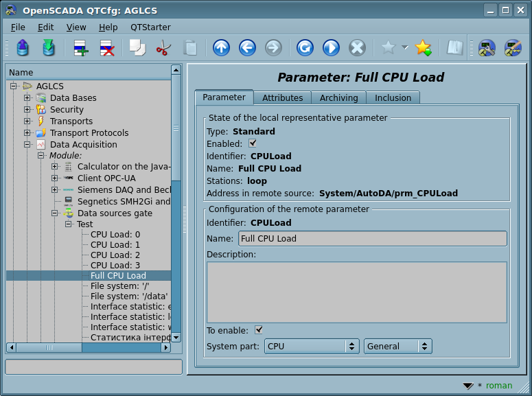The image size is (532, 396).
Task: Open the File menu
Action: [x=18, y=27]
